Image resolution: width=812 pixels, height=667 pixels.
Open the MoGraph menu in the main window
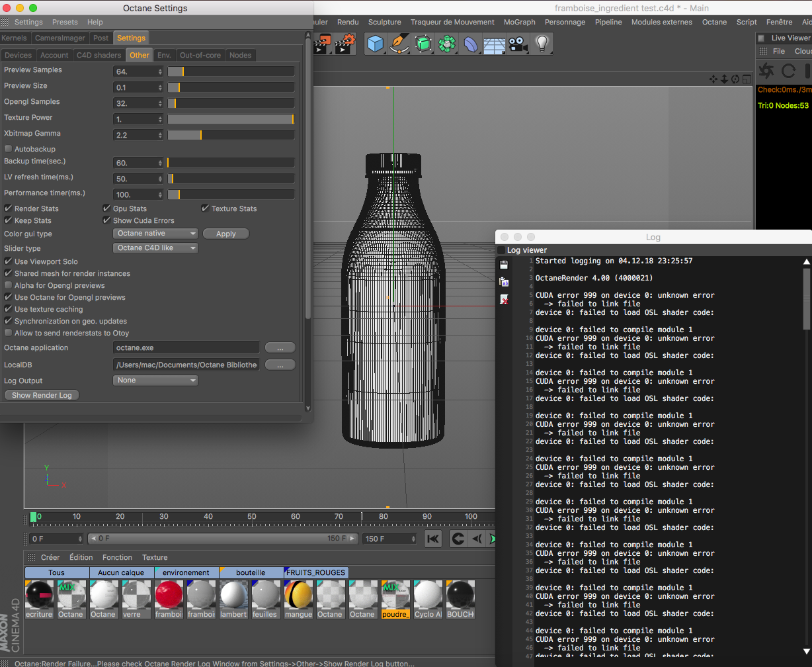[x=520, y=22]
